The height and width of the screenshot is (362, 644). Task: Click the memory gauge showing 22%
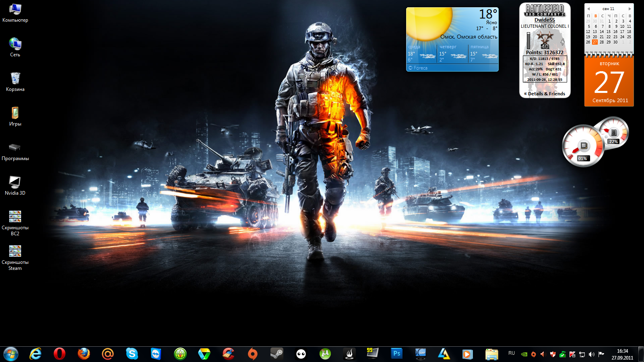click(613, 133)
